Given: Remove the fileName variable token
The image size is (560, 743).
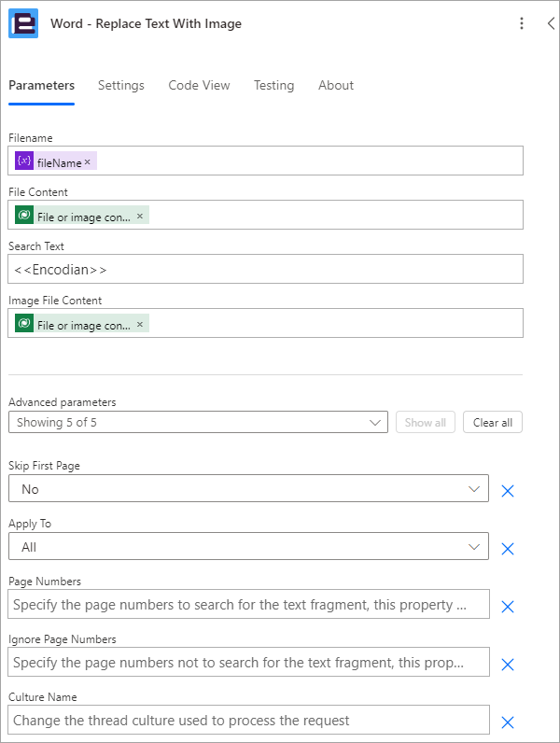Looking at the screenshot, I should coord(87,162).
